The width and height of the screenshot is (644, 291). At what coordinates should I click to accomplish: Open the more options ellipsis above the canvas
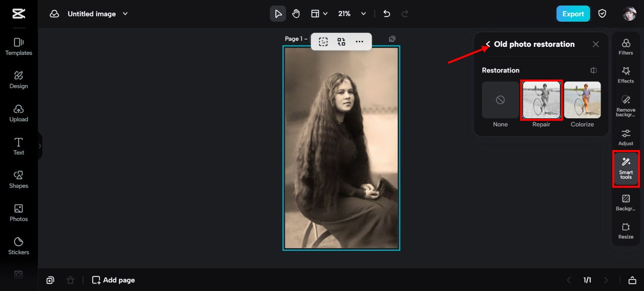(x=360, y=42)
